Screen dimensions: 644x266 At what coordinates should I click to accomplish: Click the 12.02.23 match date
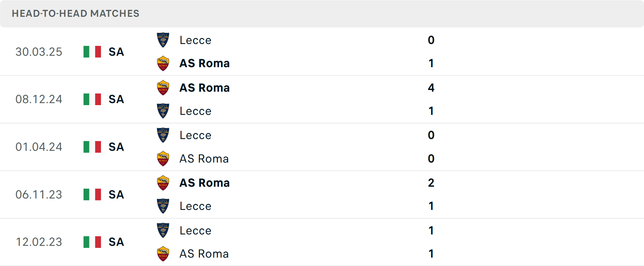click(39, 242)
